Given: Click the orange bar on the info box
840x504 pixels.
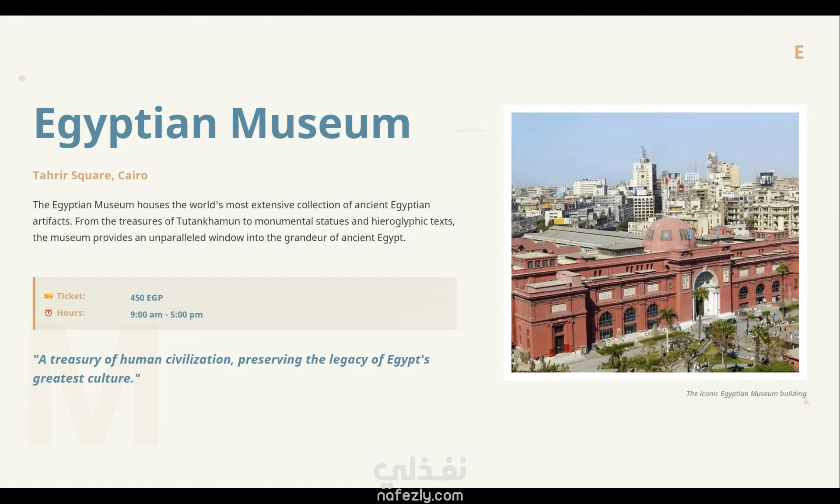Looking at the screenshot, I should coord(34,303).
